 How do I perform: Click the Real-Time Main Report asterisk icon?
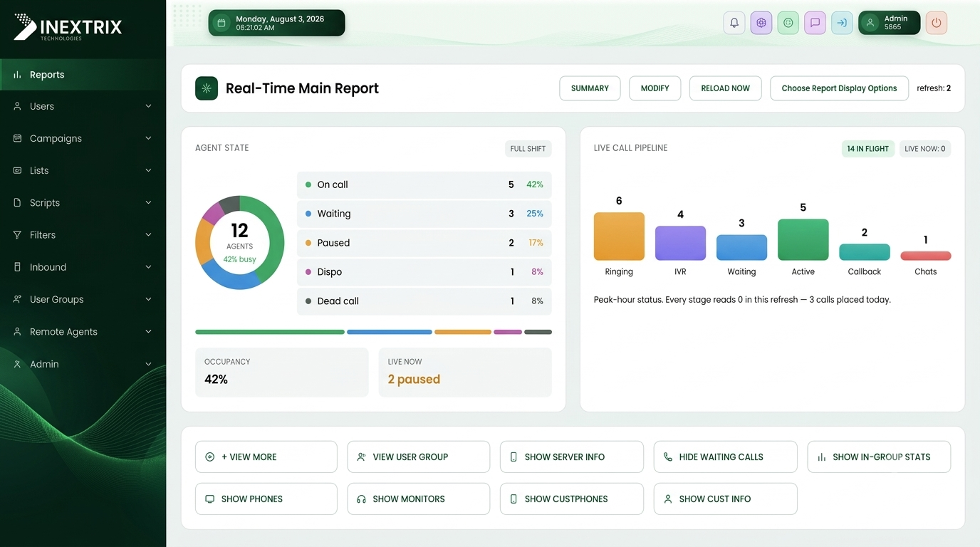click(x=207, y=88)
